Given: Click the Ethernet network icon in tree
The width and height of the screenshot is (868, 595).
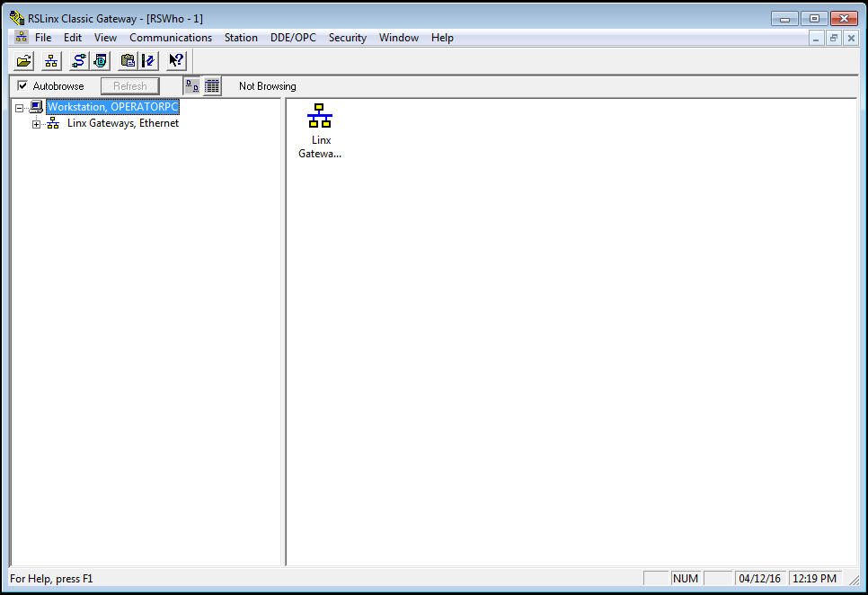Looking at the screenshot, I should 53,123.
